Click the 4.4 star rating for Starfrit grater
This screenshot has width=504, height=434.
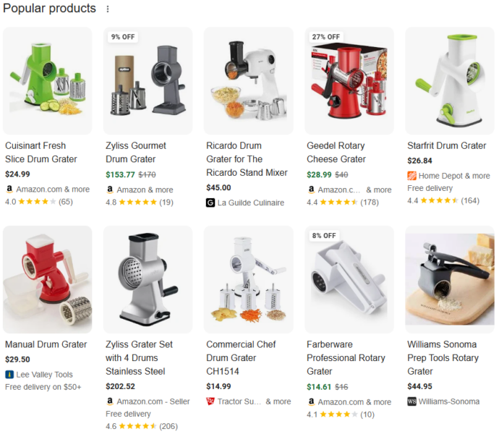pos(443,200)
